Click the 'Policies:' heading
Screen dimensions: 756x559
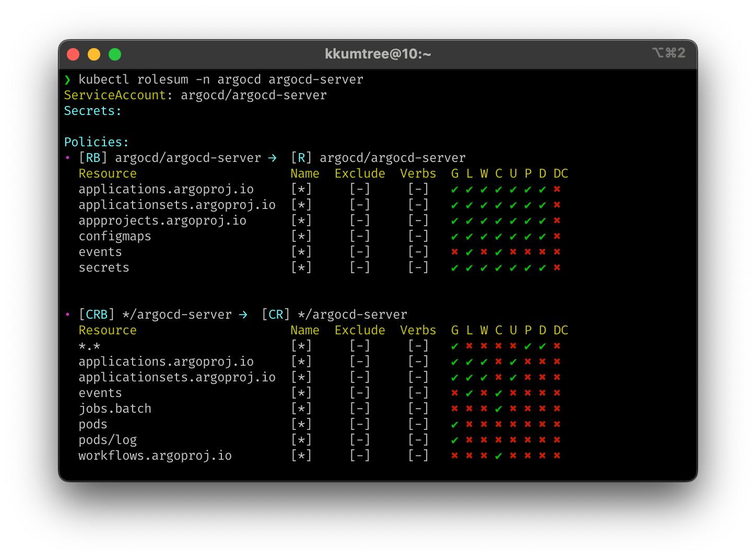(97, 142)
